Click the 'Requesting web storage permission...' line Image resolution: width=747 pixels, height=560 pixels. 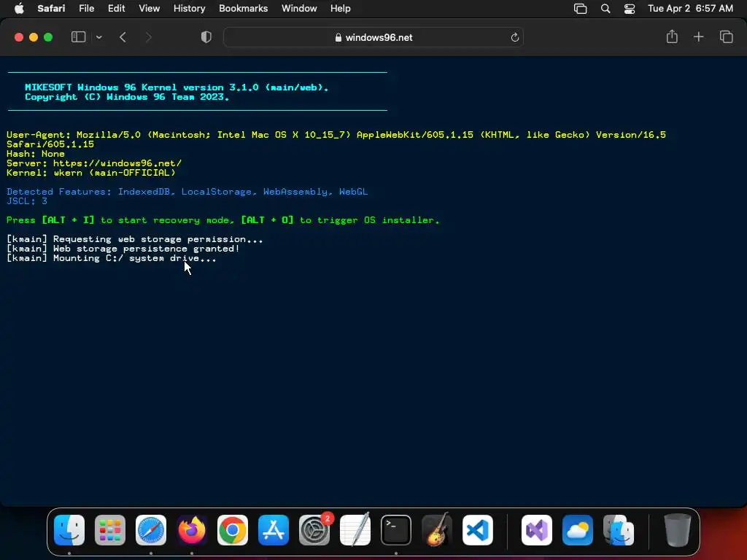tap(134, 239)
